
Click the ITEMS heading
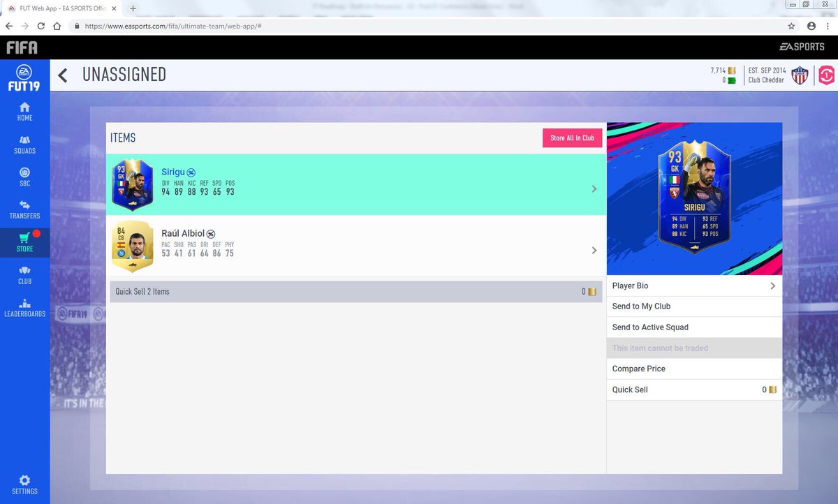point(123,138)
